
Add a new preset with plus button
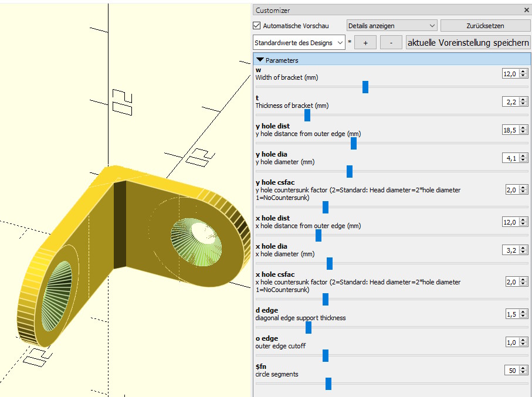tap(365, 43)
